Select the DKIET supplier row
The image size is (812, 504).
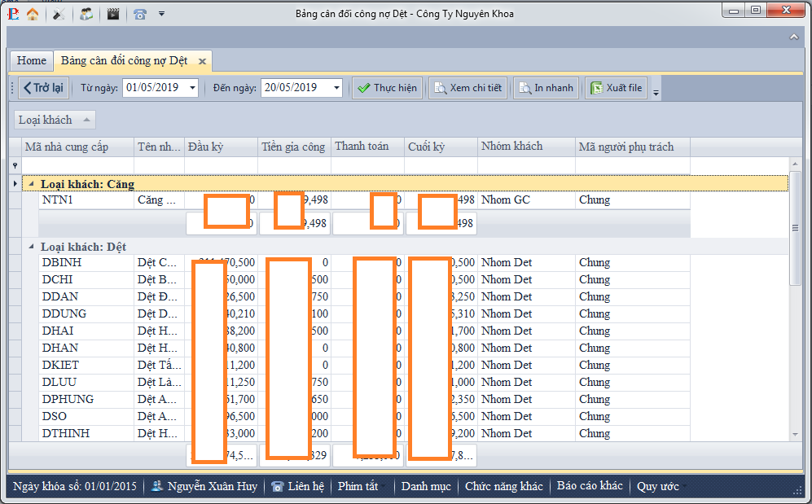click(364, 366)
